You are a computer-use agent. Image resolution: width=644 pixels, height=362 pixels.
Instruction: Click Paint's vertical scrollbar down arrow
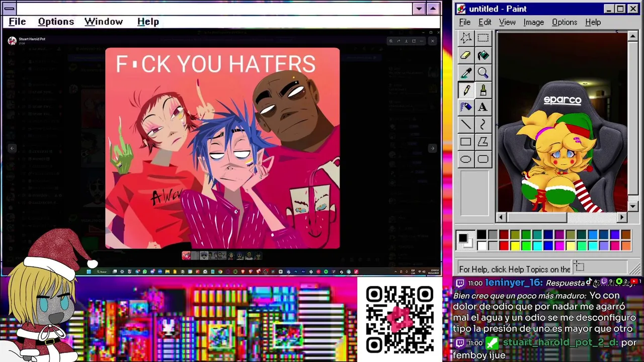(633, 206)
